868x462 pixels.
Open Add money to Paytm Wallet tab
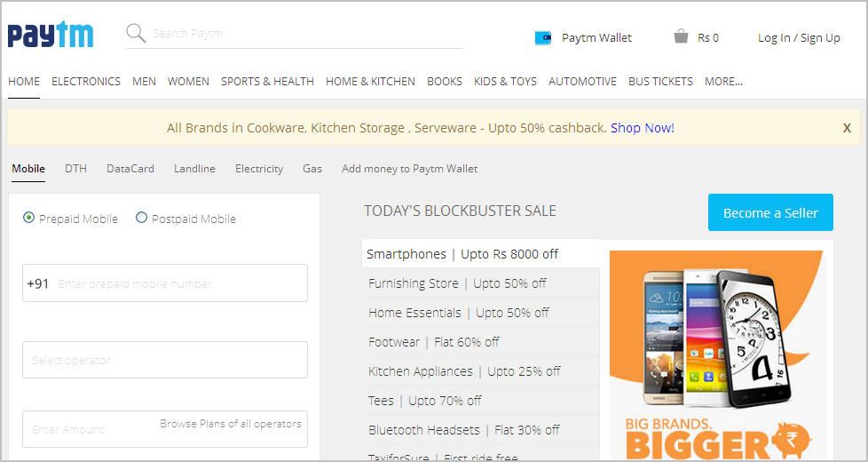(x=410, y=169)
